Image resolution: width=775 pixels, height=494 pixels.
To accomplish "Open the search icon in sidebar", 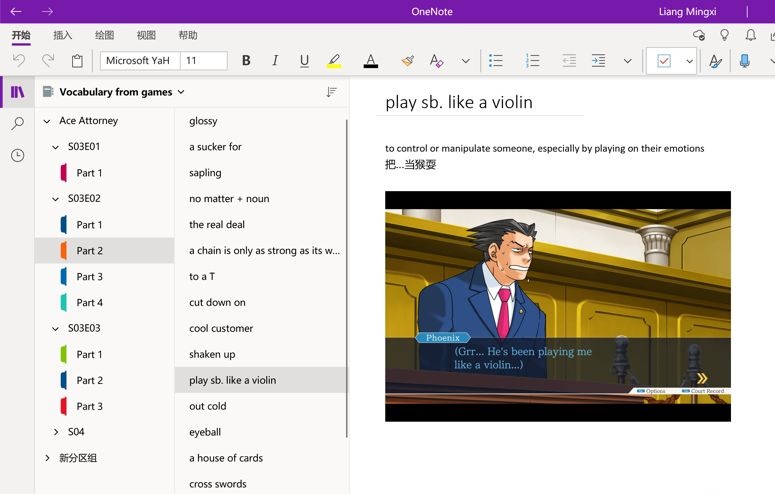I will (17, 124).
